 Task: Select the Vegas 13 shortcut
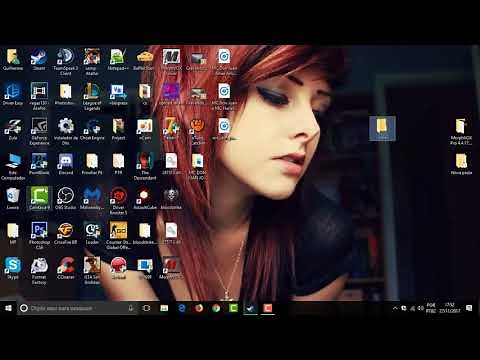point(39,97)
